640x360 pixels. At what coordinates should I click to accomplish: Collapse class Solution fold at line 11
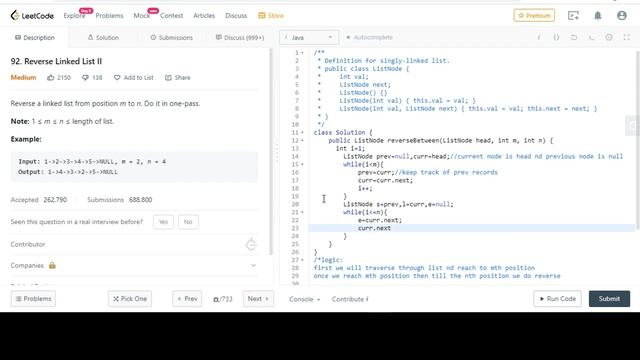coord(302,132)
